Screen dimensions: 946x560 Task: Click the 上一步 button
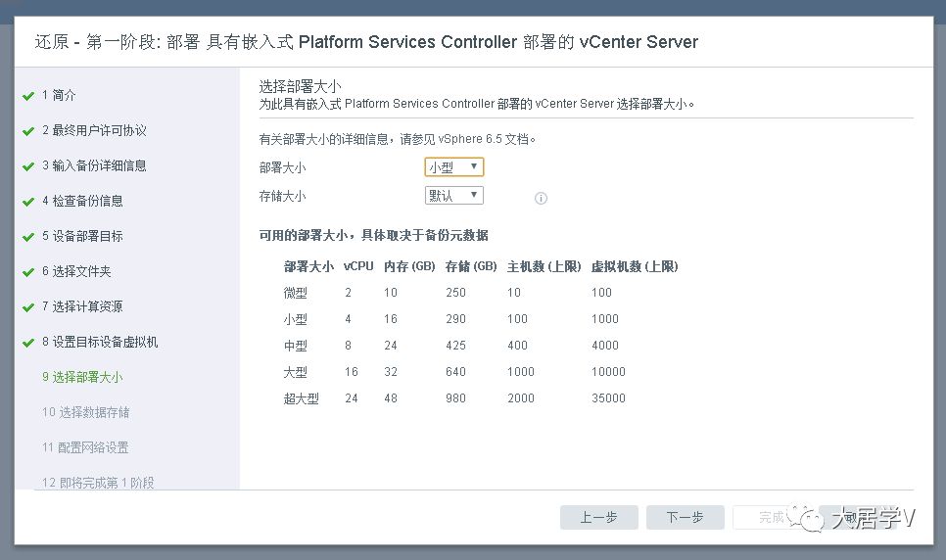click(598, 518)
